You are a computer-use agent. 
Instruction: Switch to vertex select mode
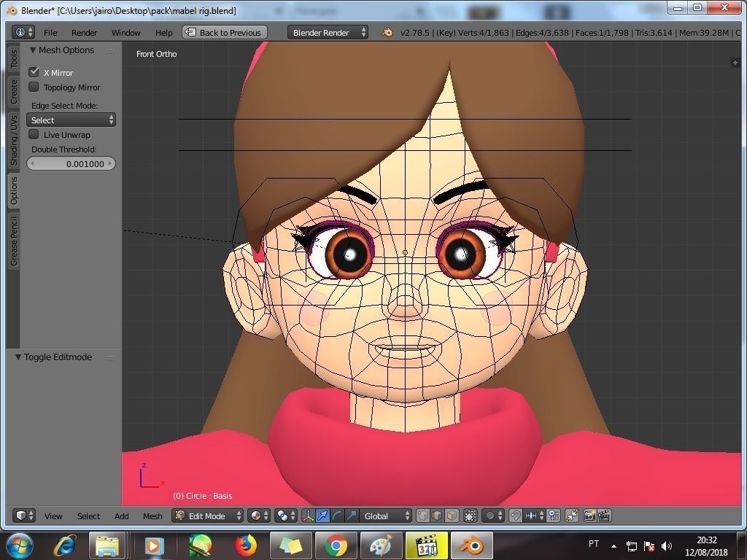[x=423, y=516]
